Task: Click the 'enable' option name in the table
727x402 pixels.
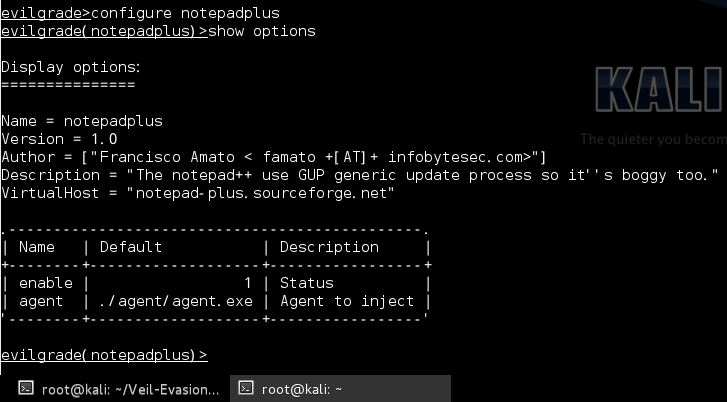Action: [x=45, y=283]
